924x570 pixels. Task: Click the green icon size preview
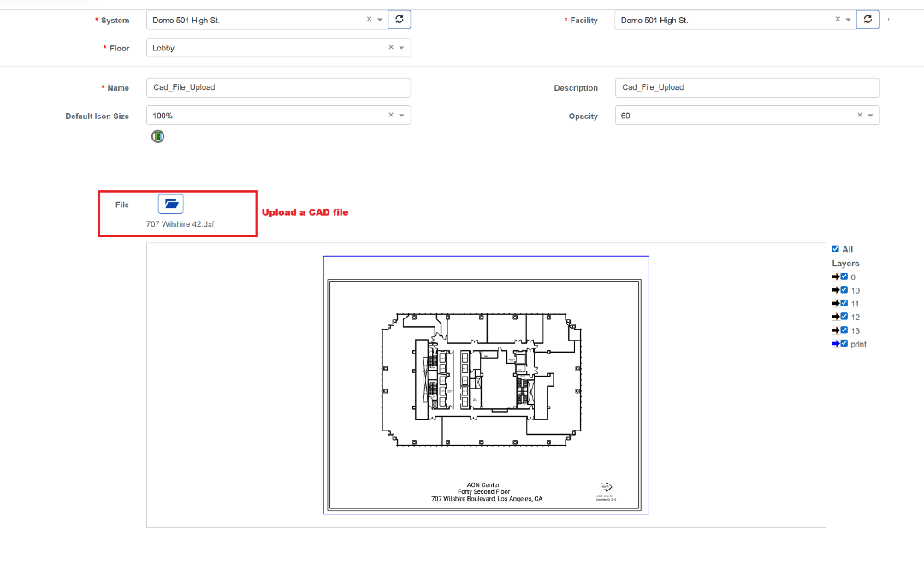pyautogui.click(x=157, y=136)
